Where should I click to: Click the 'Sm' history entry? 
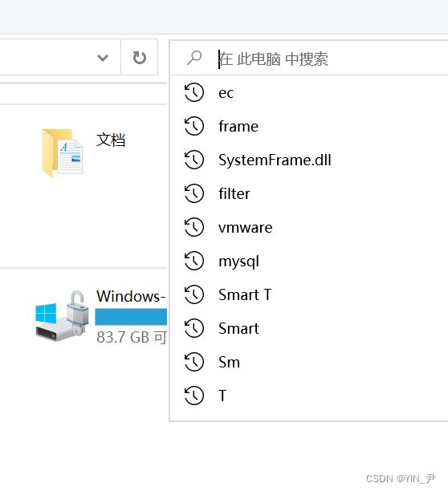click(x=309, y=363)
